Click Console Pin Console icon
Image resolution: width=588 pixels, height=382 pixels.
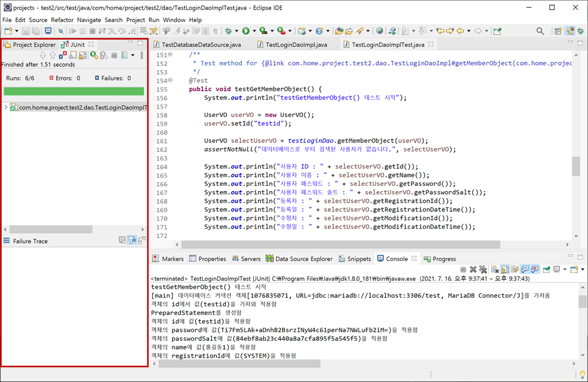[x=546, y=269]
